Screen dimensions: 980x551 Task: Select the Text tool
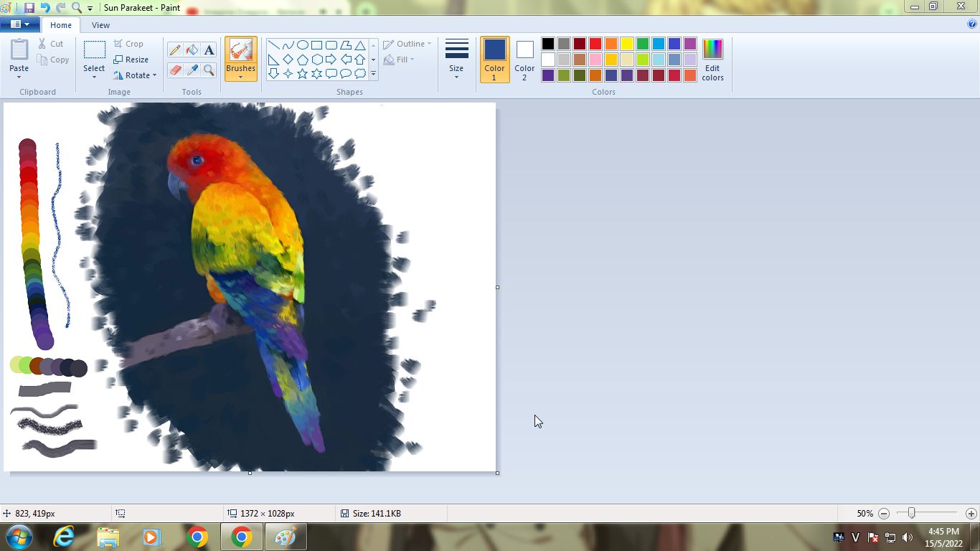[209, 50]
